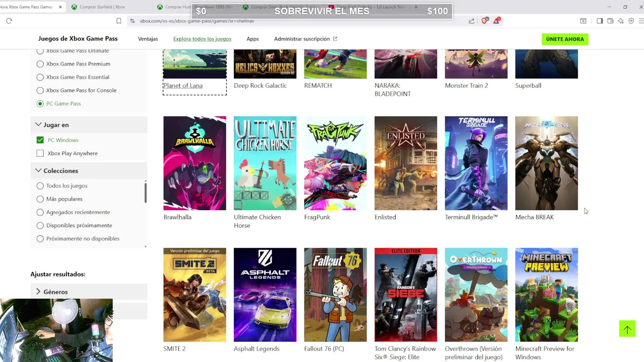Close the Xbox Game Pass Games tab
644x362 pixels.
[x=60, y=7]
